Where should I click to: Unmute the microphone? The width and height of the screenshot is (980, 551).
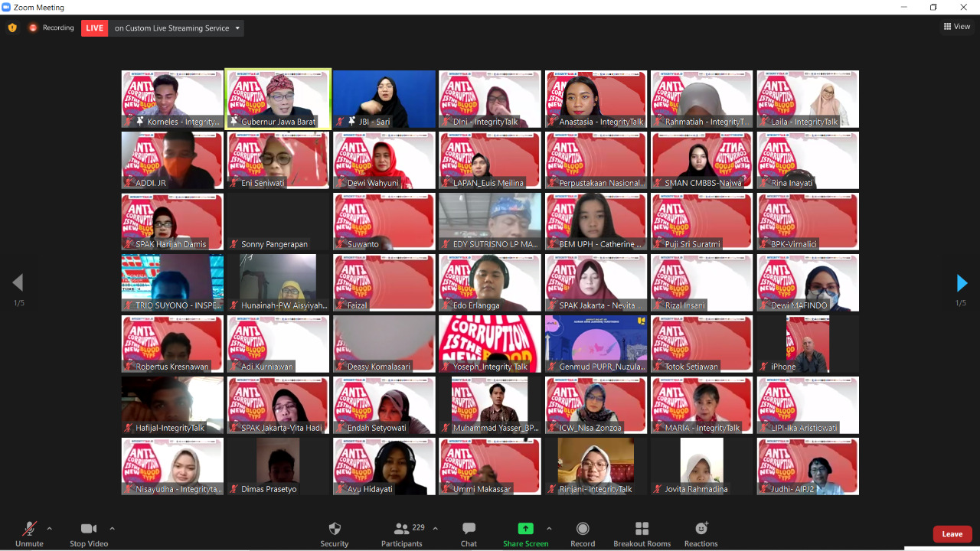29,530
